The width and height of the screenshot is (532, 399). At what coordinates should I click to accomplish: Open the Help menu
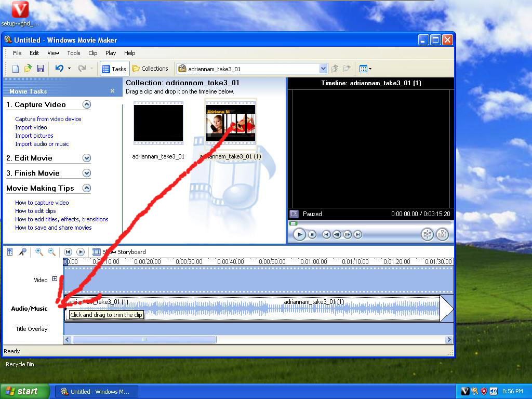pos(129,53)
